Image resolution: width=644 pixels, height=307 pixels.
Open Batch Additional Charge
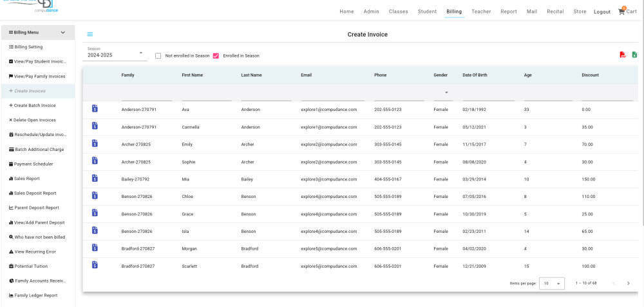38,150
